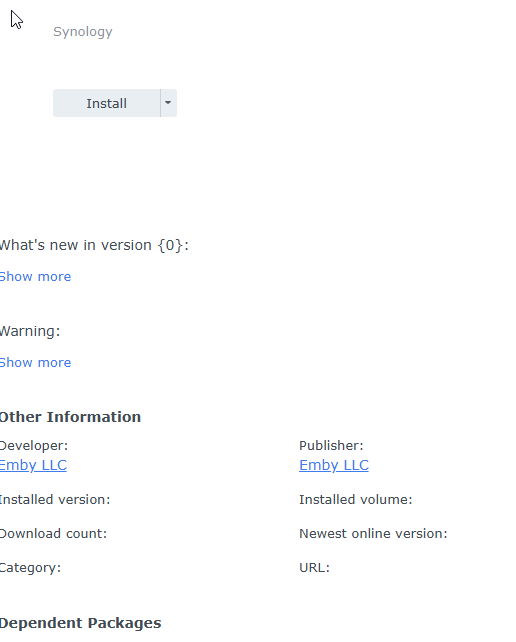Click the Warning label

tap(30, 331)
